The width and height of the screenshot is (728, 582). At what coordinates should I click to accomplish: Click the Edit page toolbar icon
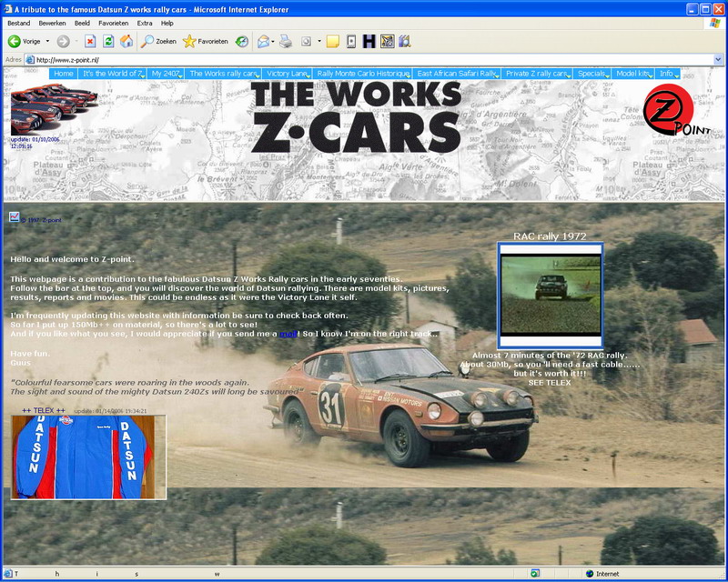306,41
